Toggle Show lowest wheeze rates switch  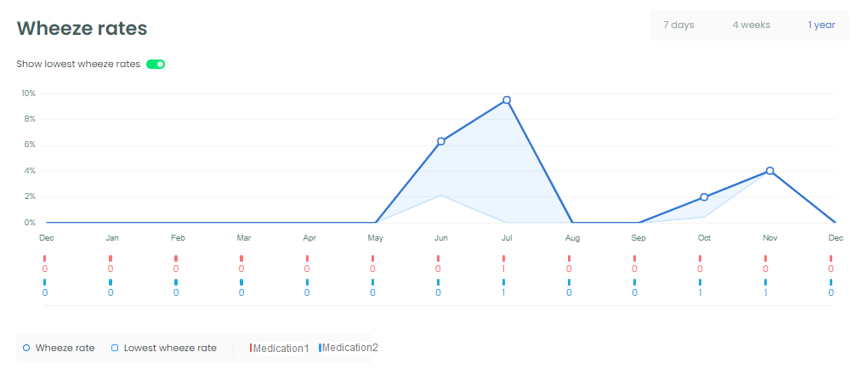156,64
